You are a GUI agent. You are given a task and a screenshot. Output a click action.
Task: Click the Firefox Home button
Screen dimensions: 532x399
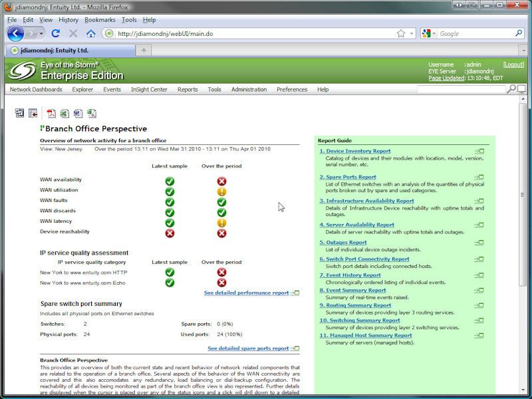tap(90, 33)
